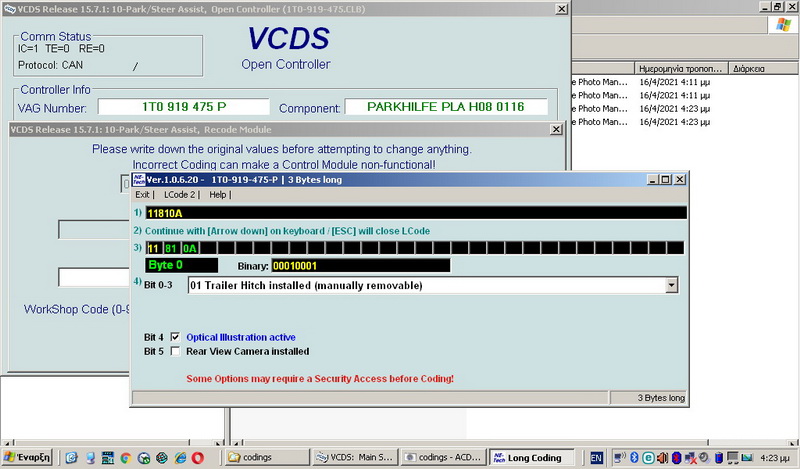This screenshot has height=469, width=800.
Task: Click the Binary 00010001 field
Action: 361,265
